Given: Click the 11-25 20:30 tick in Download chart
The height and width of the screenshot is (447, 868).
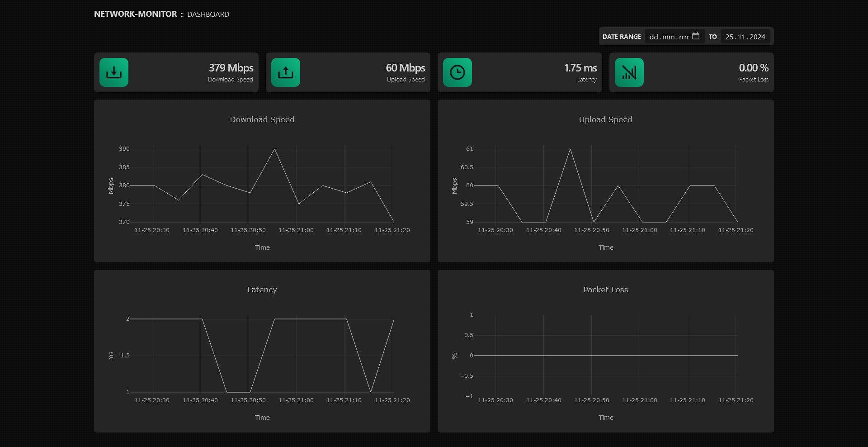Looking at the screenshot, I should (152, 230).
